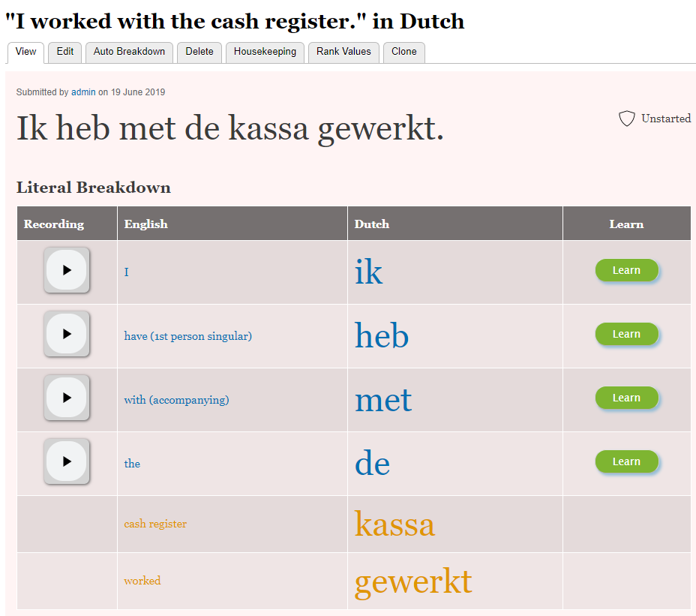The image size is (696, 616).
Task: Click the Learn button for "met"
Action: [x=626, y=398]
